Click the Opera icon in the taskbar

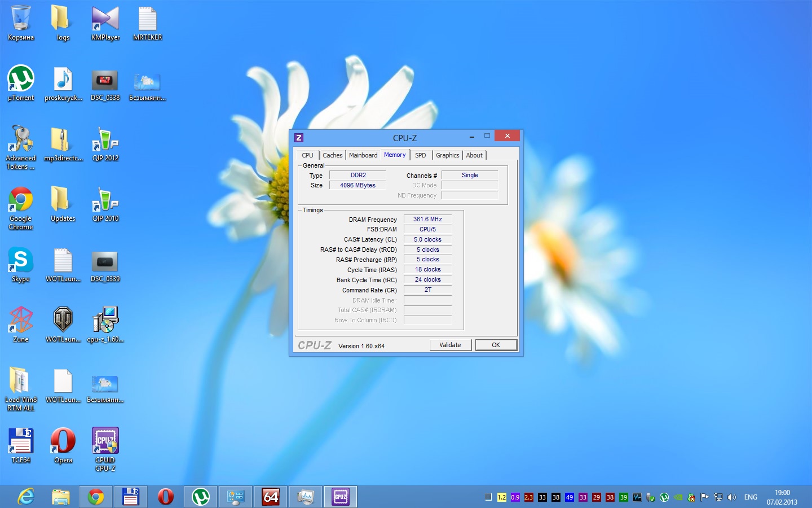(166, 497)
